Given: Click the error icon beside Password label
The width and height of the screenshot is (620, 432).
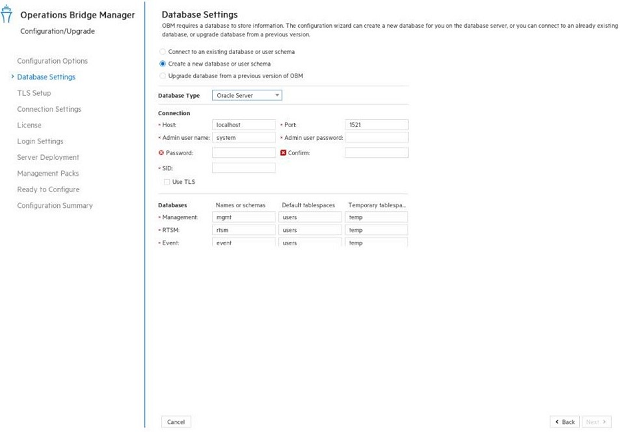Looking at the screenshot, I should (161, 153).
